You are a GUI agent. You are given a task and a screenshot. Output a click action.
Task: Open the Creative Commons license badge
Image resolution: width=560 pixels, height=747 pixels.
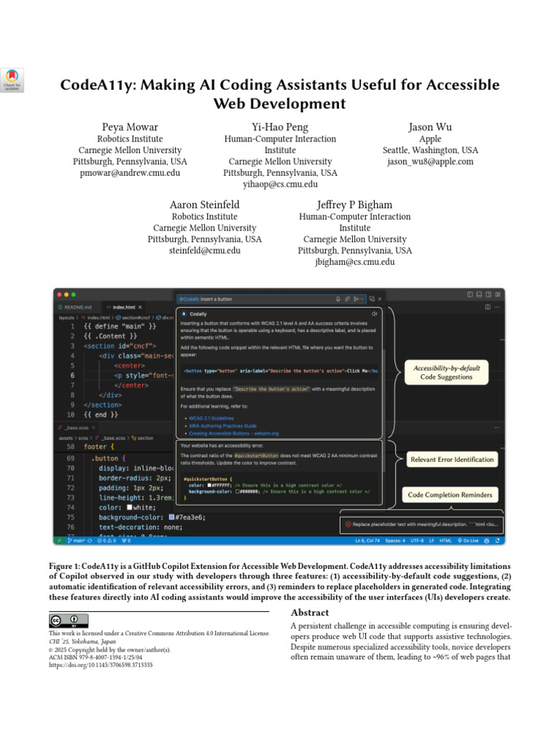(x=69, y=620)
